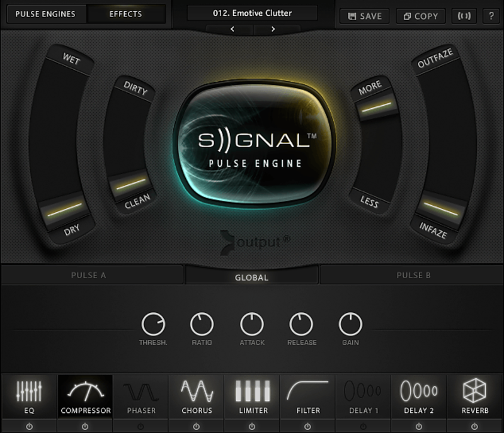Go to next preset with right arrow
Image resolution: width=504 pixels, height=433 pixels.
(x=273, y=29)
